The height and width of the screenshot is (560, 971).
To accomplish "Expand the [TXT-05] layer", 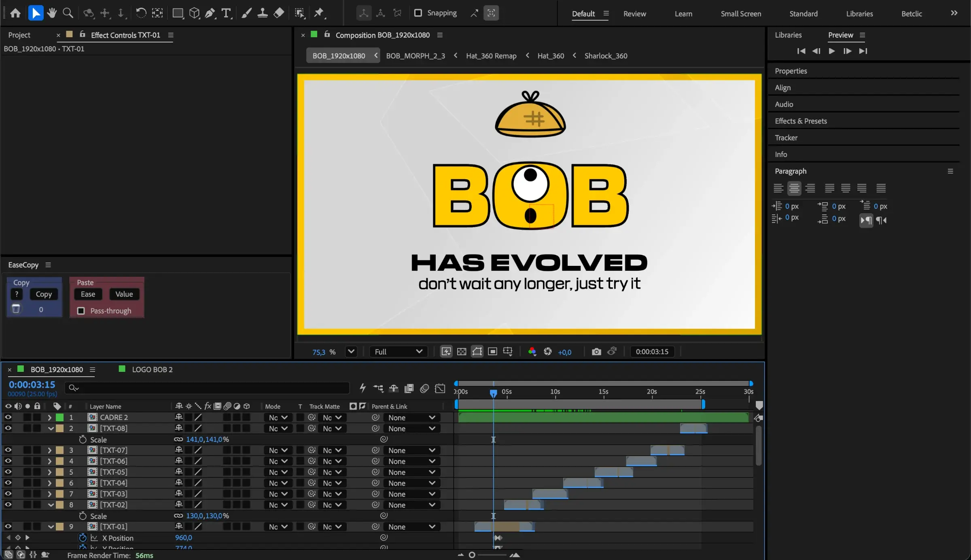I will pyautogui.click(x=50, y=472).
